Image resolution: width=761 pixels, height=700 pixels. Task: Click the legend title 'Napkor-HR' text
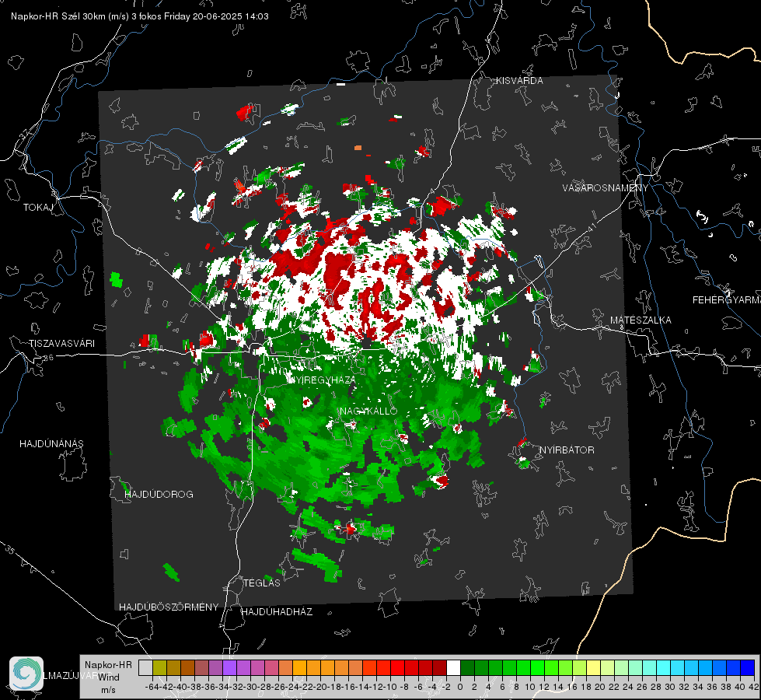(108, 665)
